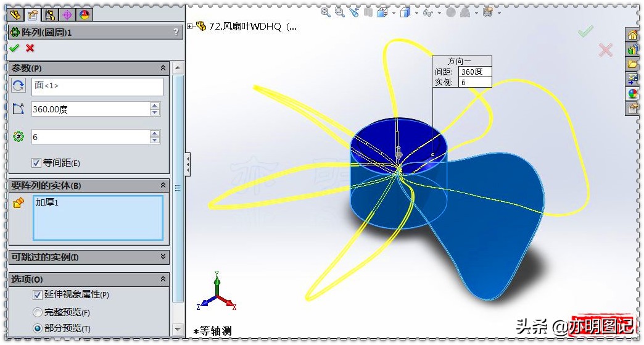Decrease instance count 6 with down arrow
Screen dimensions: 644x345
click(155, 140)
